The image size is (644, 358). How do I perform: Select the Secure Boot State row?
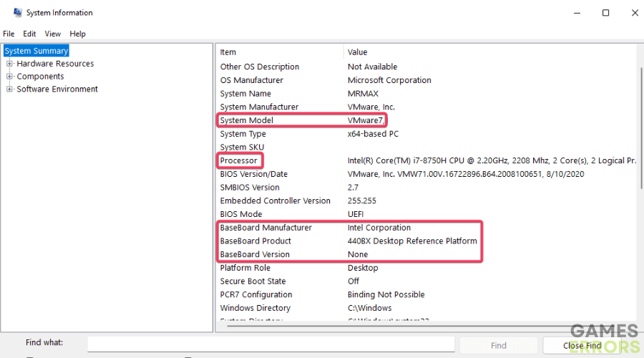point(427,281)
